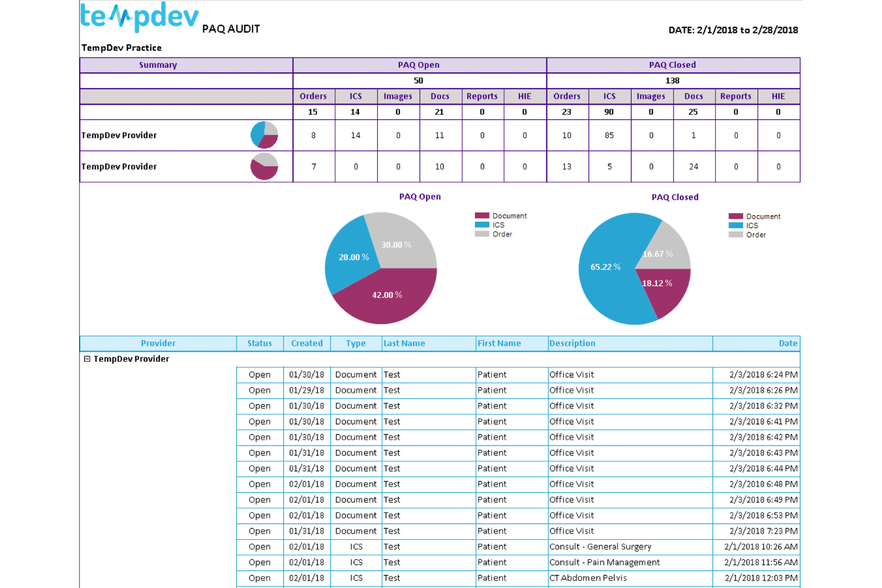
Task: Select the PAQ Closed tab header
Action: pos(672,65)
